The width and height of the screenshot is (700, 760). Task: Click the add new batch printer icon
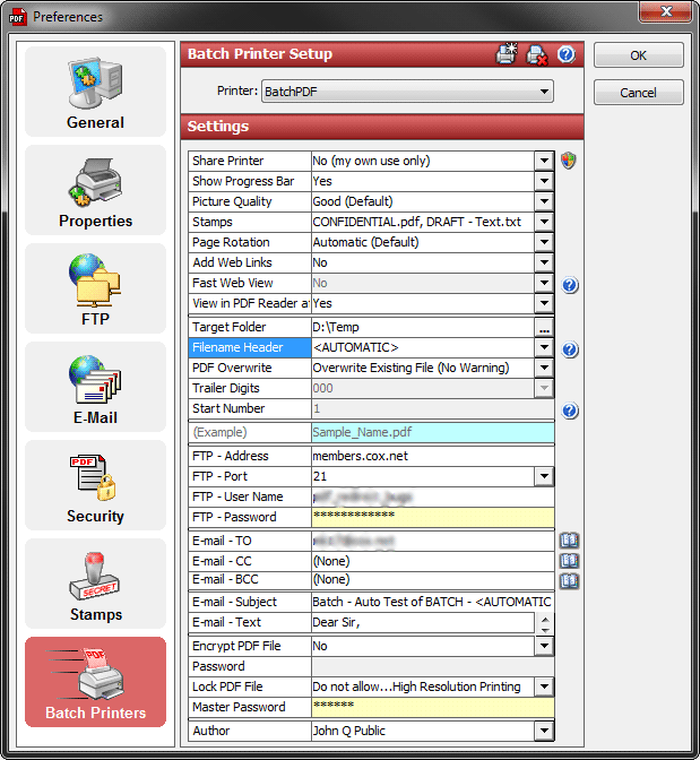tap(506, 54)
